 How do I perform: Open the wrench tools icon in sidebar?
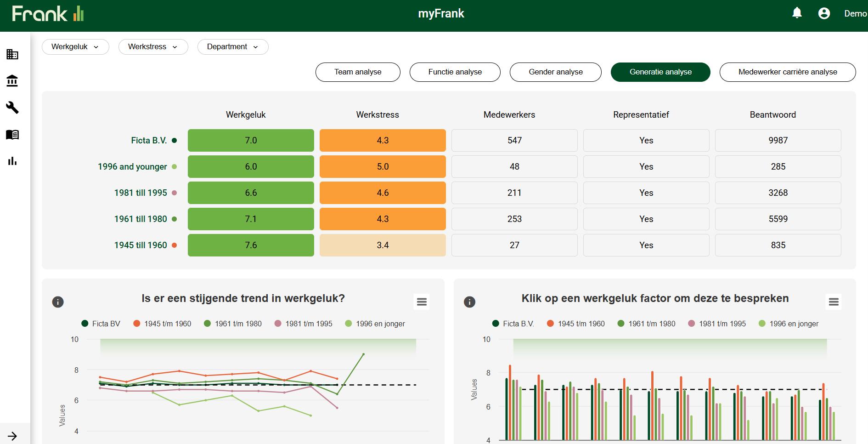pyautogui.click(x=12, y=108)
